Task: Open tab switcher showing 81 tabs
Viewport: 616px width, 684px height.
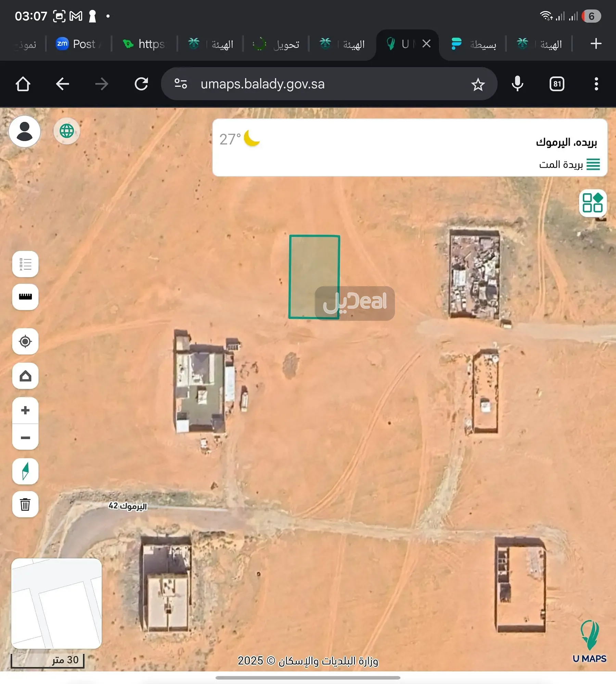Action: point(557,84)
